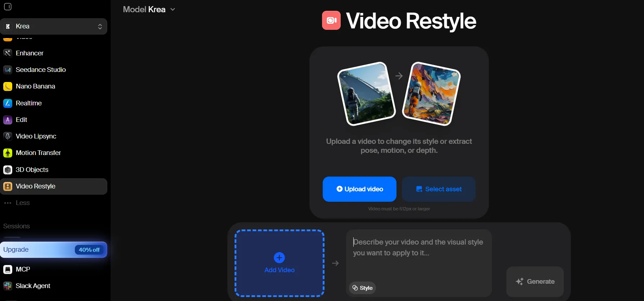The width and height of the screenshot is (644, 301).
Task: Click the Add Video drop zone
Action: (280, 263)
